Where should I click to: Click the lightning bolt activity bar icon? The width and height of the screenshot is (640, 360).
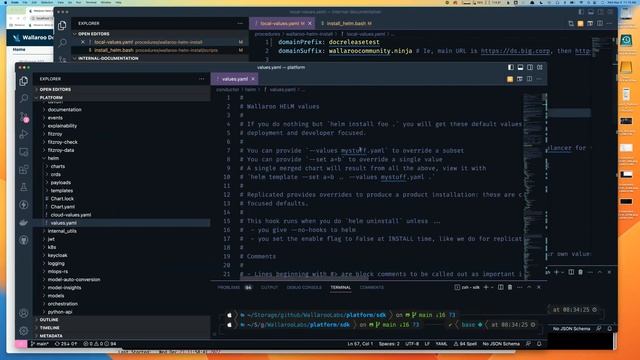[24, 204]
